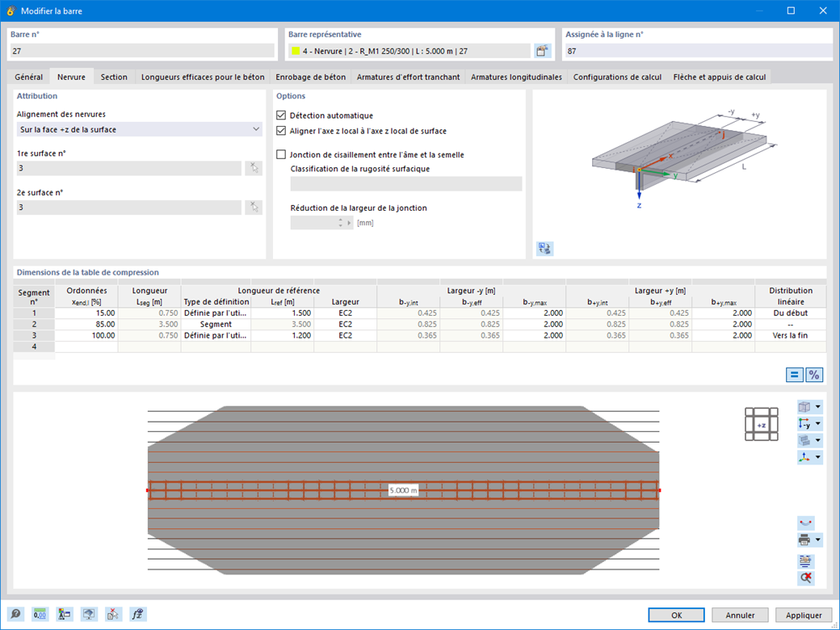840x630 pixels.
Task: Toggle Aligner l'axe z local checkbox
Action: pos(281,131)
